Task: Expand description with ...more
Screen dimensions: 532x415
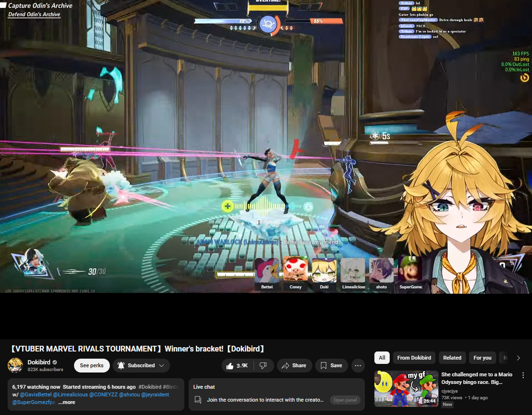Action: pos(67,402)
